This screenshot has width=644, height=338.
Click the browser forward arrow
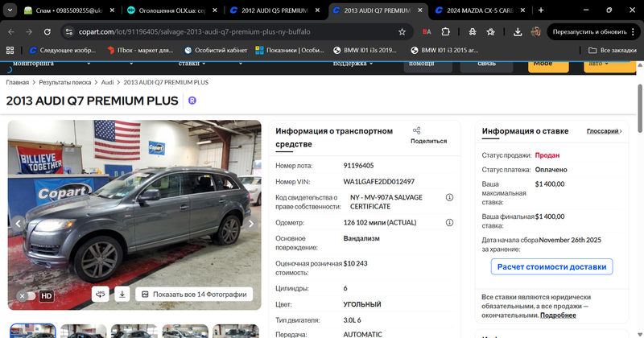click(29, 31)
